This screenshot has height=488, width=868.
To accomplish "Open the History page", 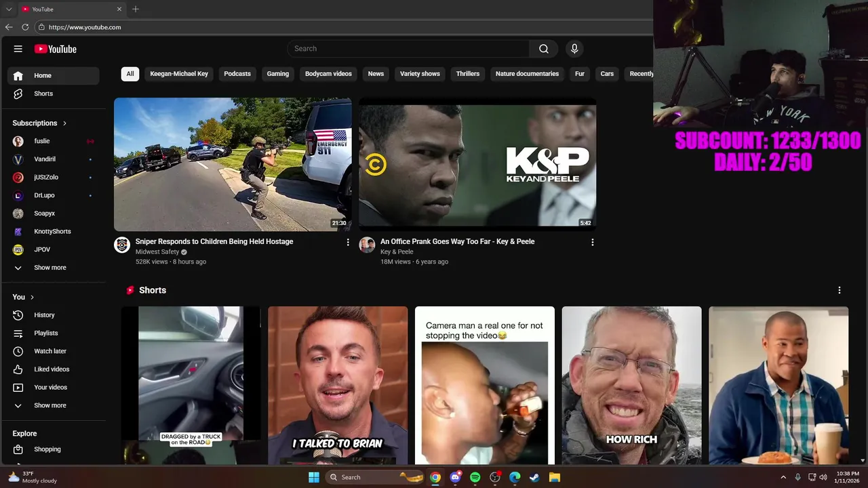I will [53, 315].
